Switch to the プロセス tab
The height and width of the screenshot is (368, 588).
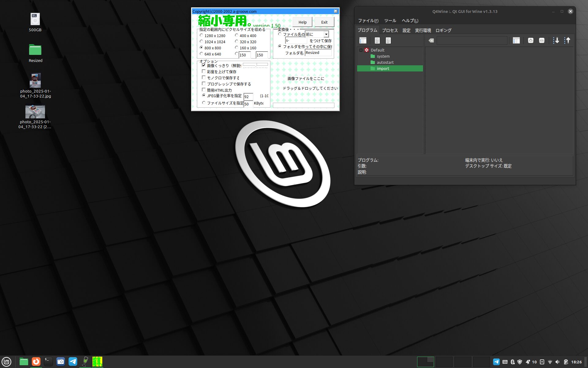tap(390, 30)
